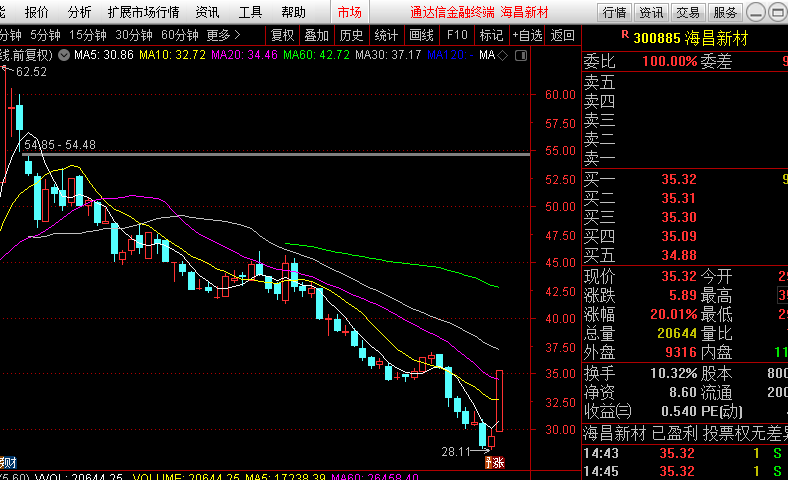Click the 总量 20644 value
Screen dimensions: 788x480
[677, 333]
